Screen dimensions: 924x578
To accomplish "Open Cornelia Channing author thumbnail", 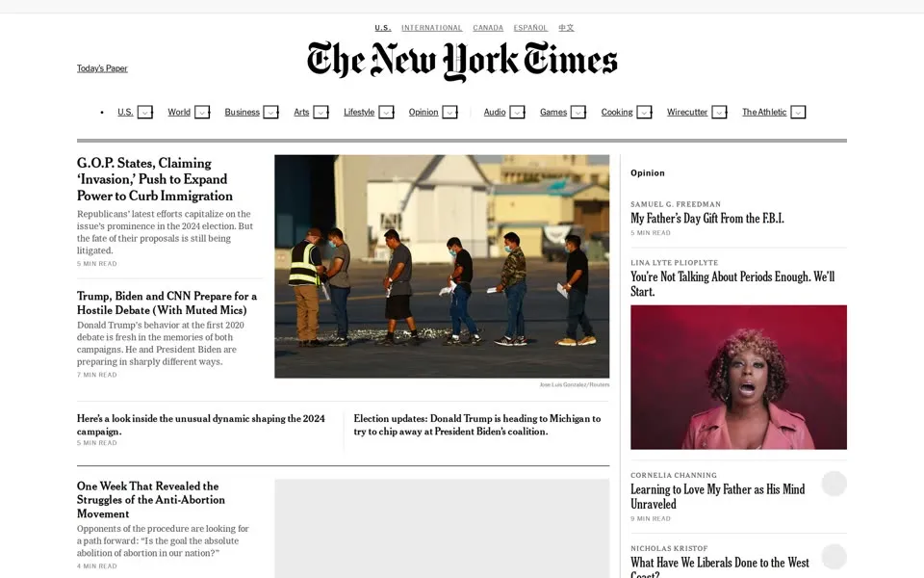I will [834, 484].
